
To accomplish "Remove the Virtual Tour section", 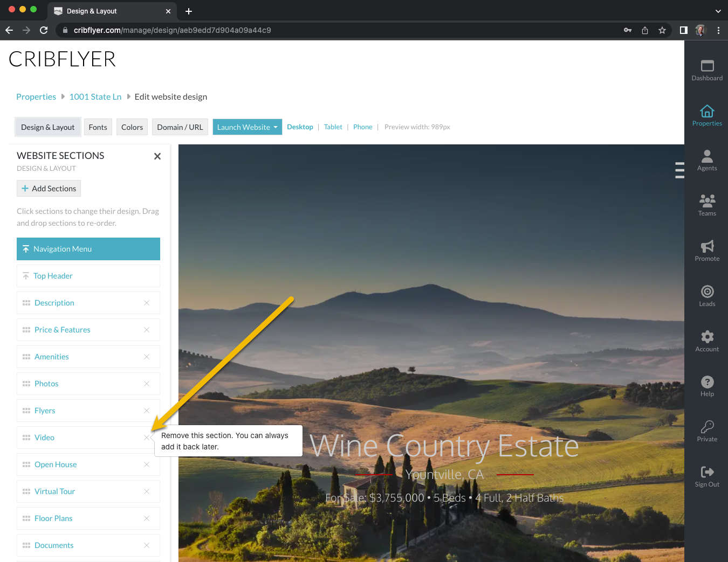I will coord(147,491).
